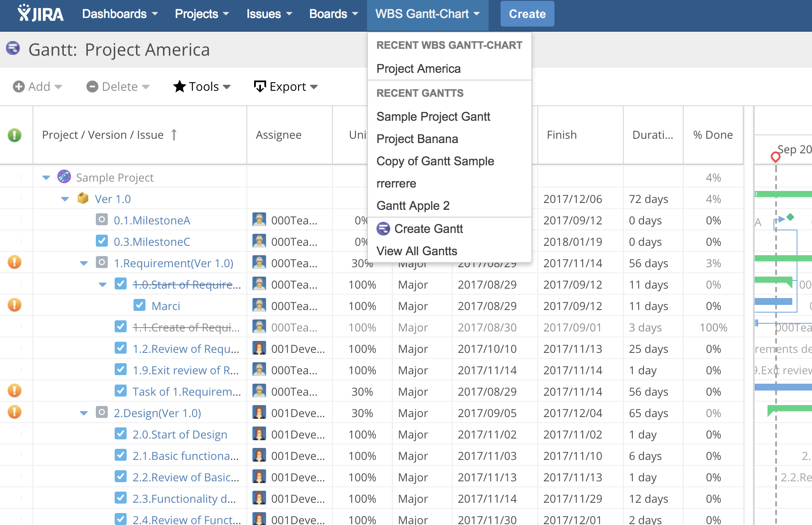Open the Tools dropdown in toolbar
Screen dimensions: 812x525
click(202, 87)
